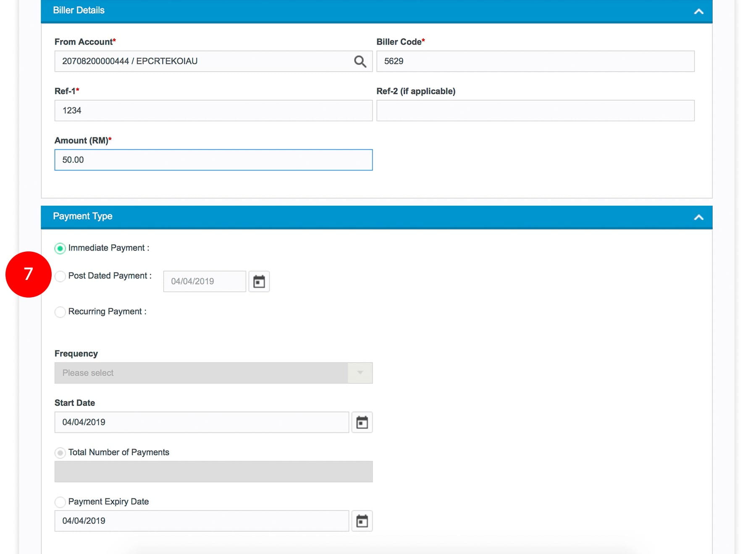Collapse the Payment Type section chevron
Screen dimensions: 756x554
698,217
